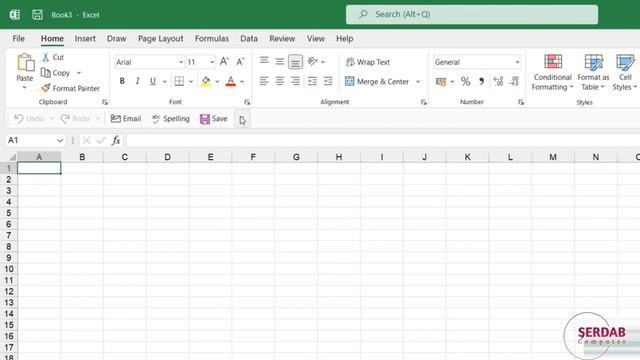
Task: Click the Merge & Center button
Action: click(x=377, y=82)
